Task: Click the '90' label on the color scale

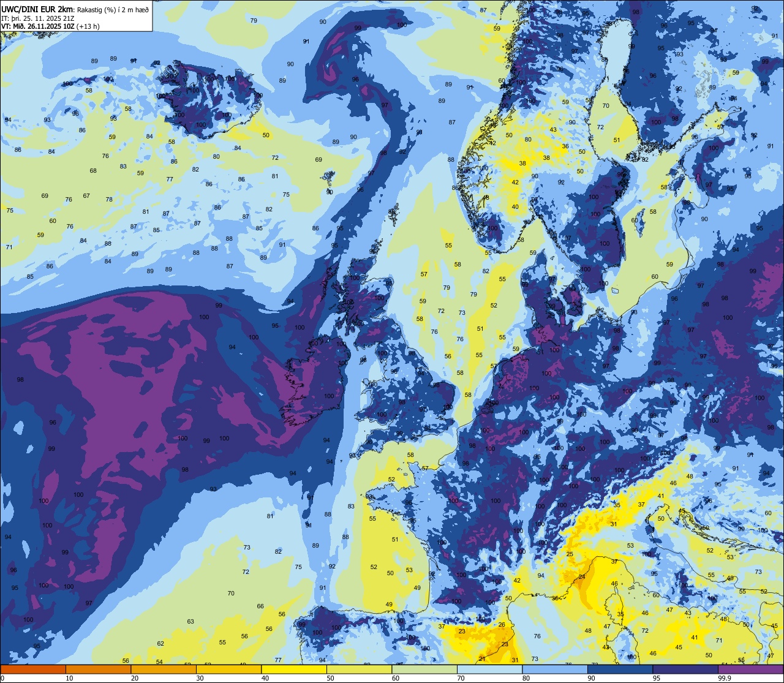Action: [x=591, y=678]
